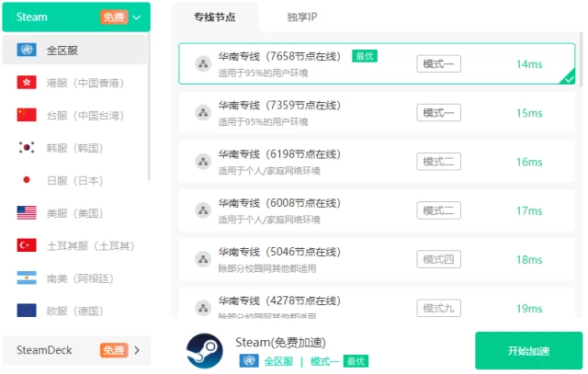Click the 18ms latency value

[529, 259]
